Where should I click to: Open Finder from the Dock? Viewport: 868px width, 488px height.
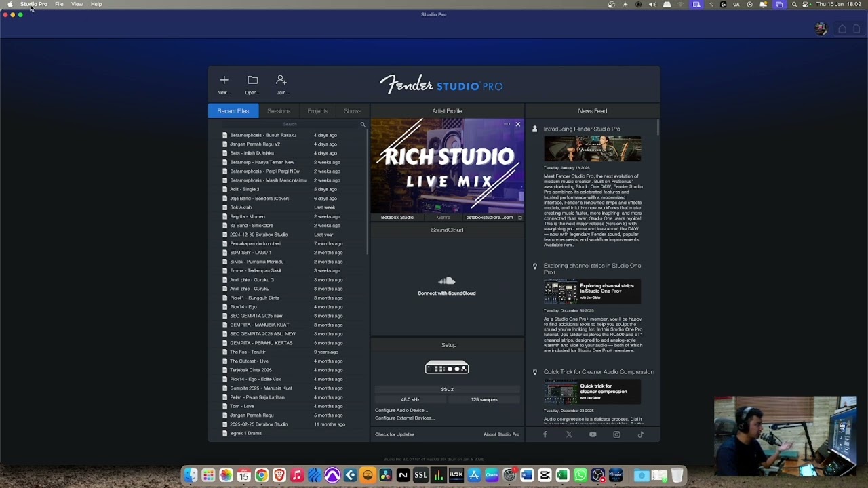(x=191, y=476)
